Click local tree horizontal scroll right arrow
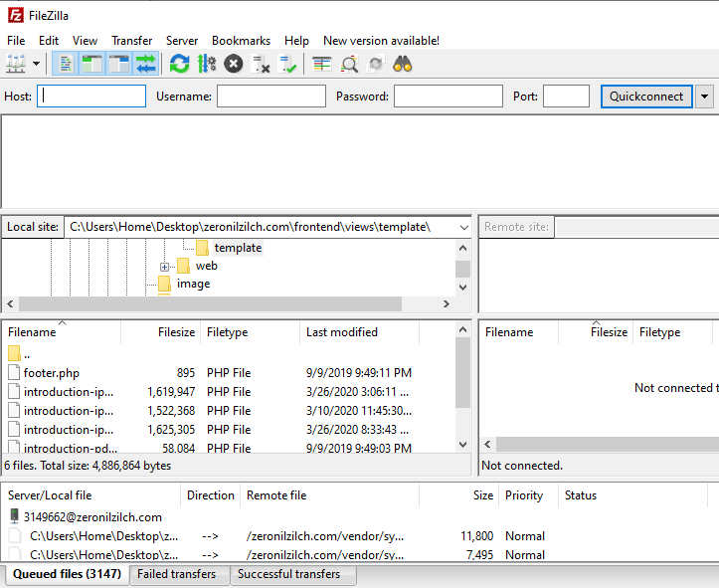719x588 pixels. (447, 303)
